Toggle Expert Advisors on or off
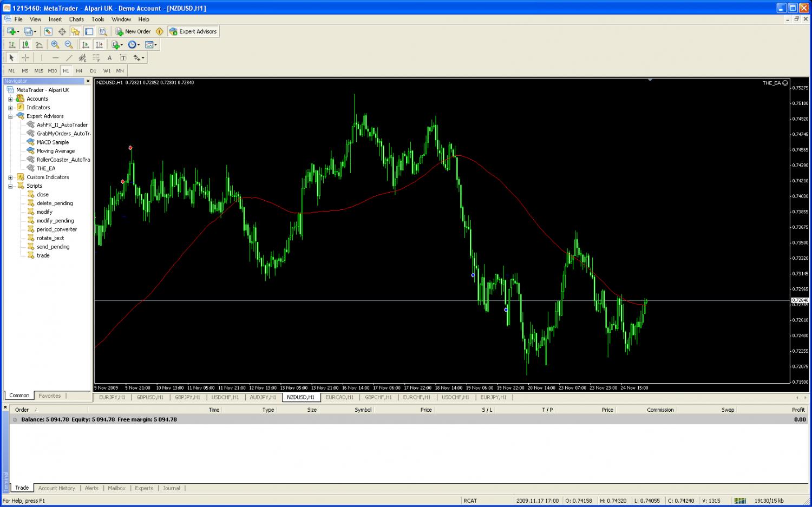This screenshot has width=812, height=507. tap(193, 31)
